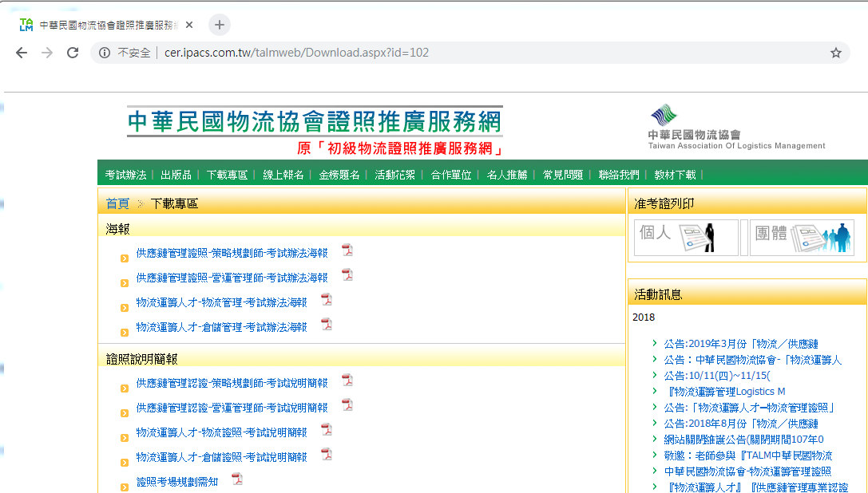The height and width of the screenshot is (493, 868).
Task: Focus the address bar URL
Action: tap(297, 53)
